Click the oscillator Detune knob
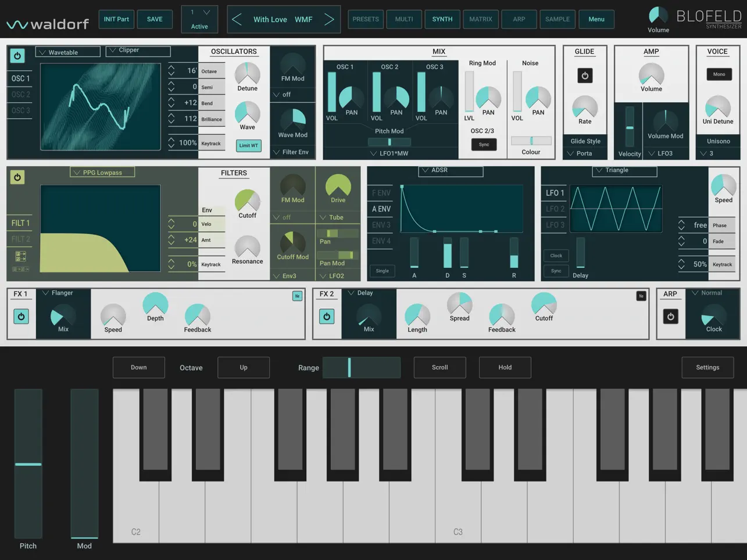The image size is (747, 560). coord(247,74)
